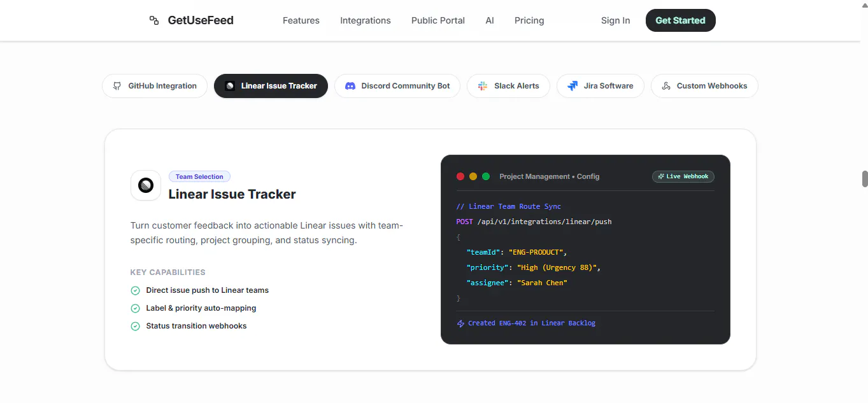Click the "ENG-PRODUCT" teamId value
The image size is (868, 403).
[x=536, y=252]
